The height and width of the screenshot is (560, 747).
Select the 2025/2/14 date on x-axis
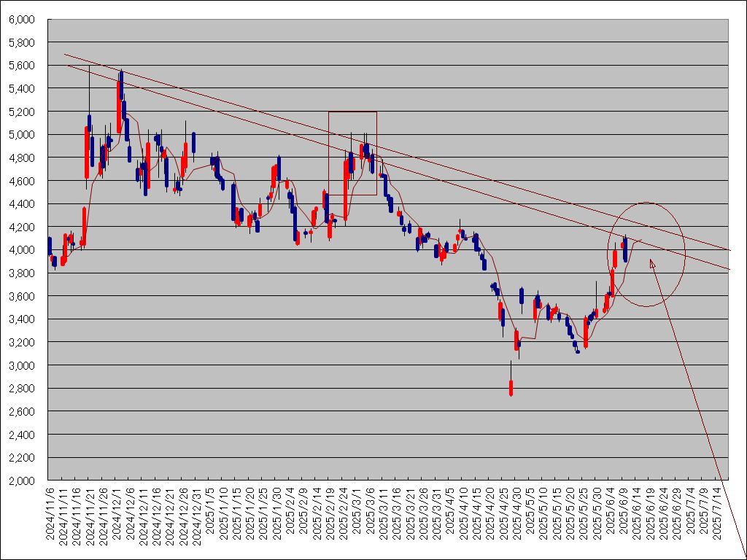click(317, 513)
